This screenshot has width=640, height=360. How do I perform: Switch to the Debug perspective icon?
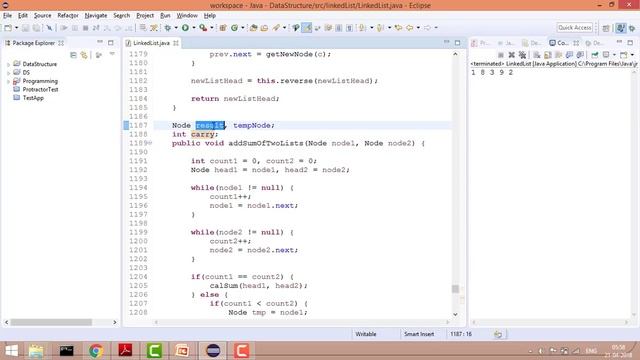coord(632,28)
